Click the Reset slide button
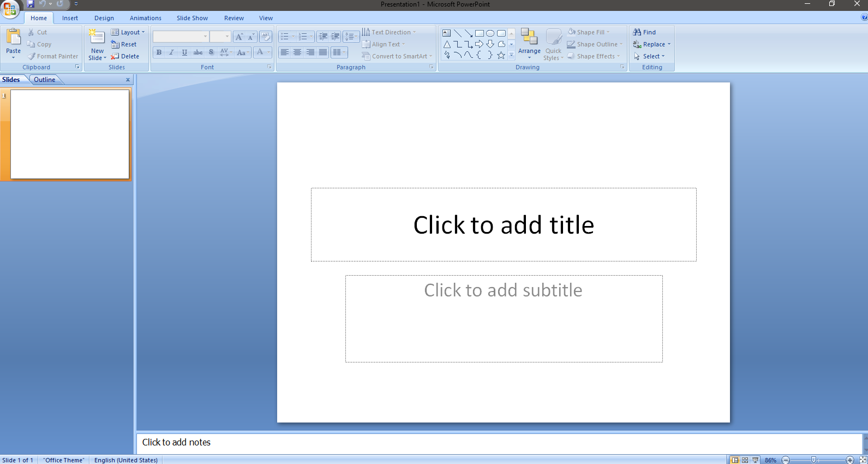 (x=124, y=44)
